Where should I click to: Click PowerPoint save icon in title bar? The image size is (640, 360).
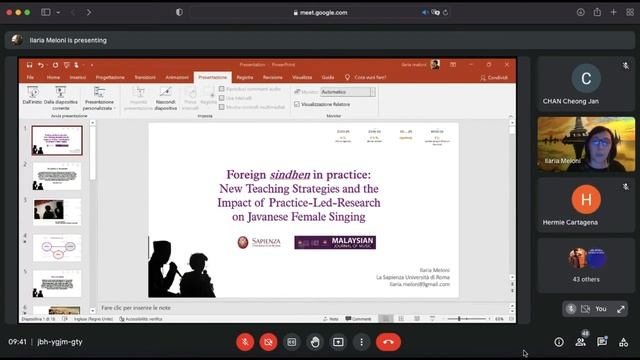pyautogui.click(x=29, y=65)
